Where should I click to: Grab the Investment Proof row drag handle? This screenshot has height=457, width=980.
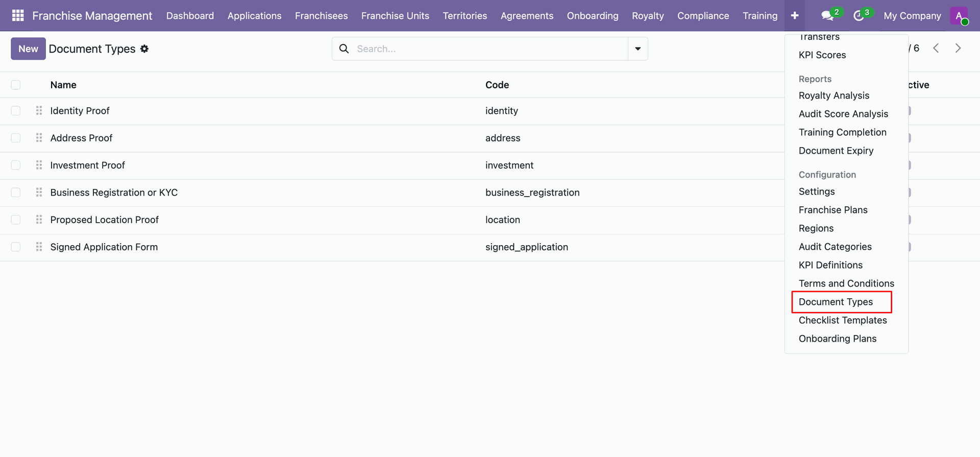click(x=39, y=165)
